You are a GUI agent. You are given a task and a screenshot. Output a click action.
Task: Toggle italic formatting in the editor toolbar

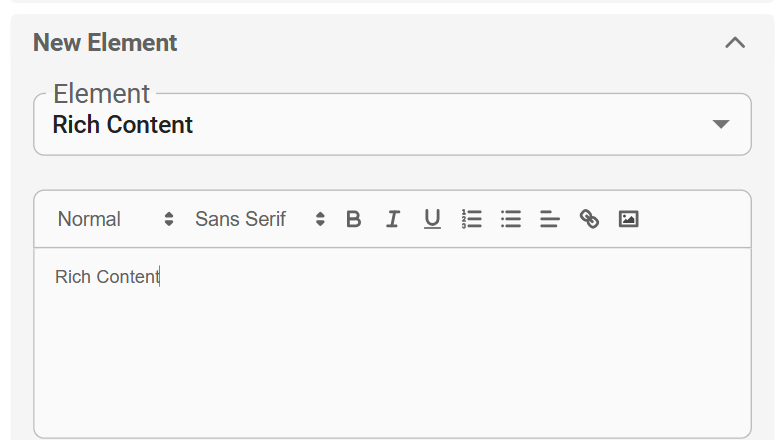tap(392, 219)
